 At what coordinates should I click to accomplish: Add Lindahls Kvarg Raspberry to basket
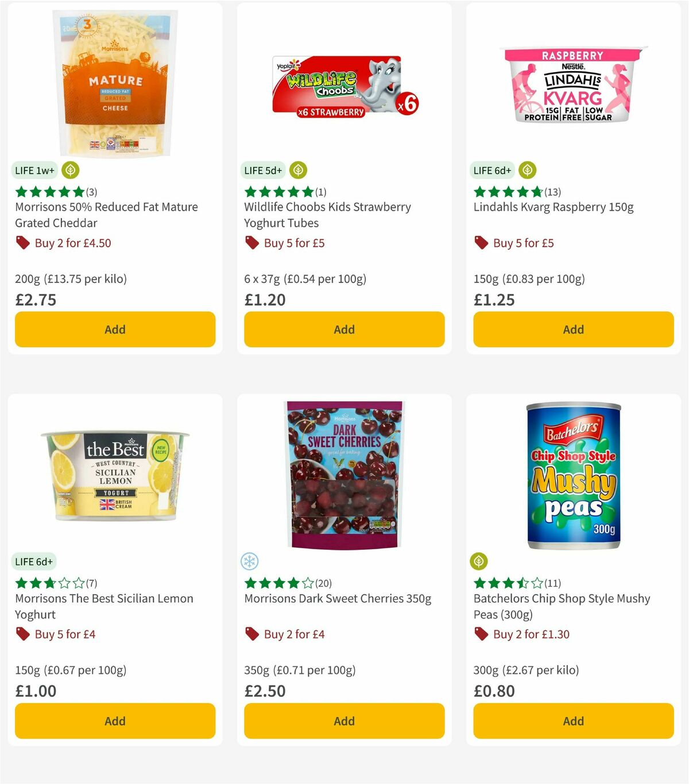pos(573,329)
